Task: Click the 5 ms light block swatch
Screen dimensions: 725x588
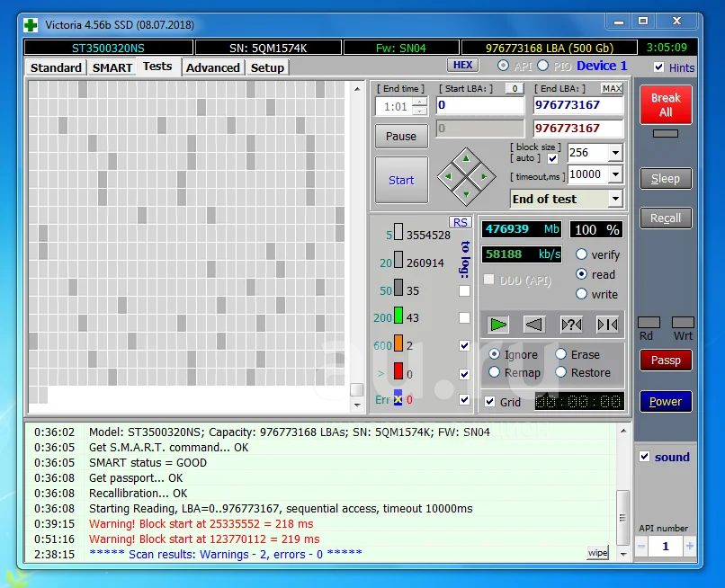Action: pos(398,232)
